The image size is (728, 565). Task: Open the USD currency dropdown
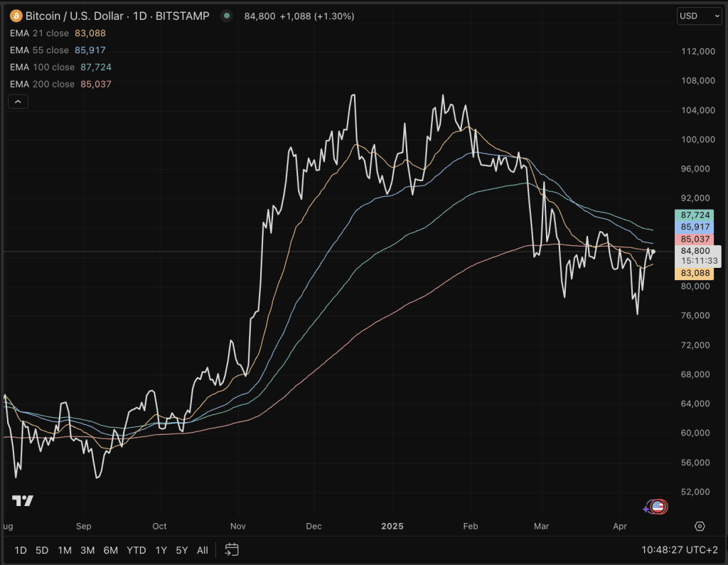(700, 16)
